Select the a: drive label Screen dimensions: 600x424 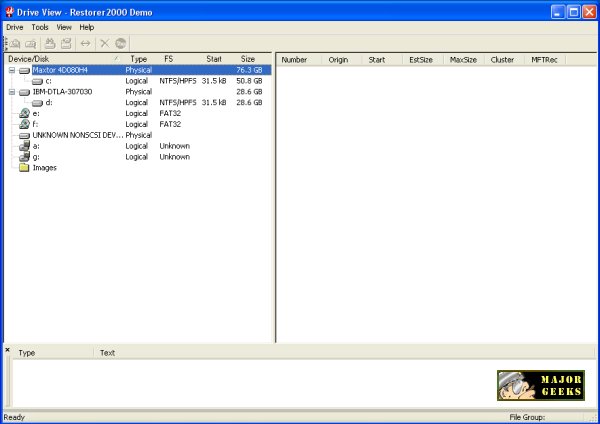pyautogui.click(x=36, y=146)
